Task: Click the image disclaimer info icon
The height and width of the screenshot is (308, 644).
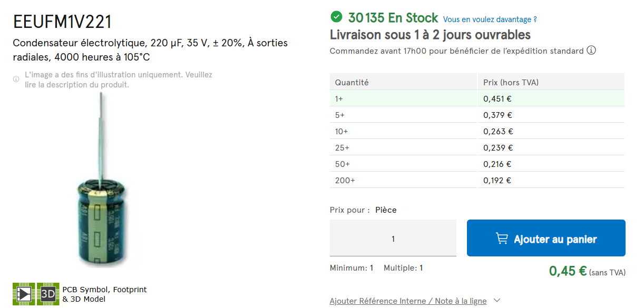Action: tap(16, 79)
